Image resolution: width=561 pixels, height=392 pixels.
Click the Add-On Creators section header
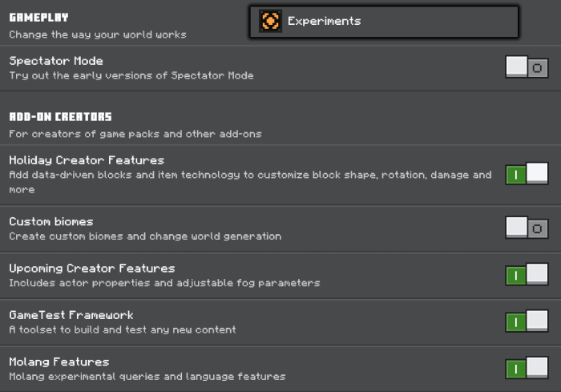60,117
